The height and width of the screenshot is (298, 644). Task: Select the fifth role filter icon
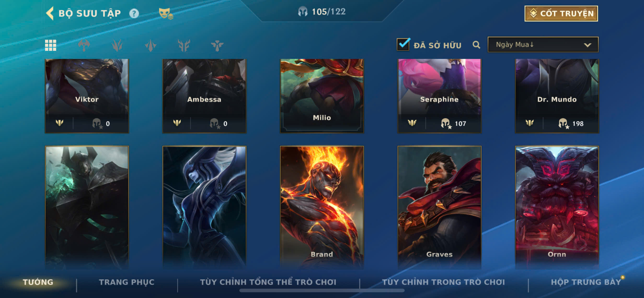[x=184, y=45]
